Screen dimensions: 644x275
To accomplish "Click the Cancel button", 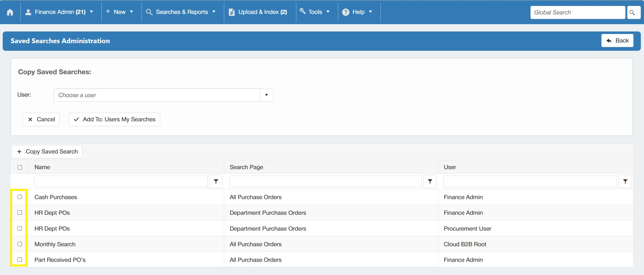I will point(41,119).
